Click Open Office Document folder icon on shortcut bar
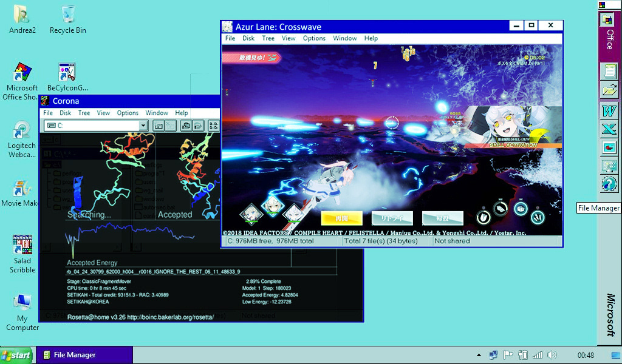Image resolution: width=622 pixels, height=364 pixels. (609, 90)
